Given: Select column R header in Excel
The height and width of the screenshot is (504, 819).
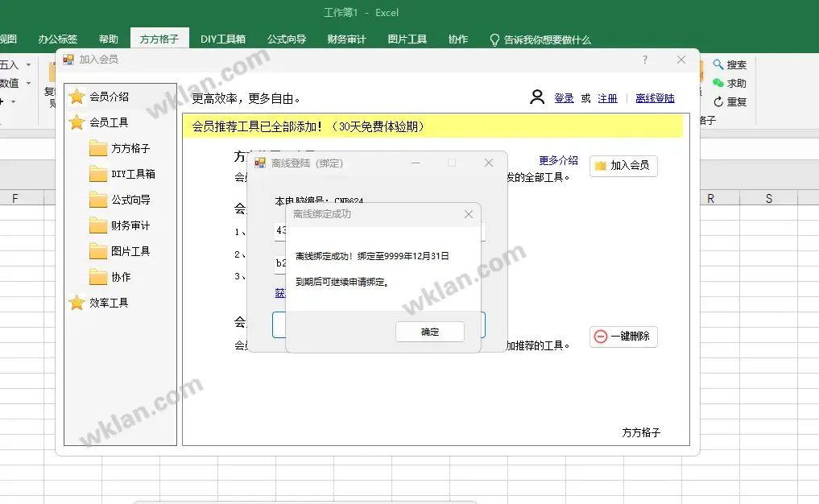Looking at the screenshot, I should pyautogui.click(x=710, y=199).
